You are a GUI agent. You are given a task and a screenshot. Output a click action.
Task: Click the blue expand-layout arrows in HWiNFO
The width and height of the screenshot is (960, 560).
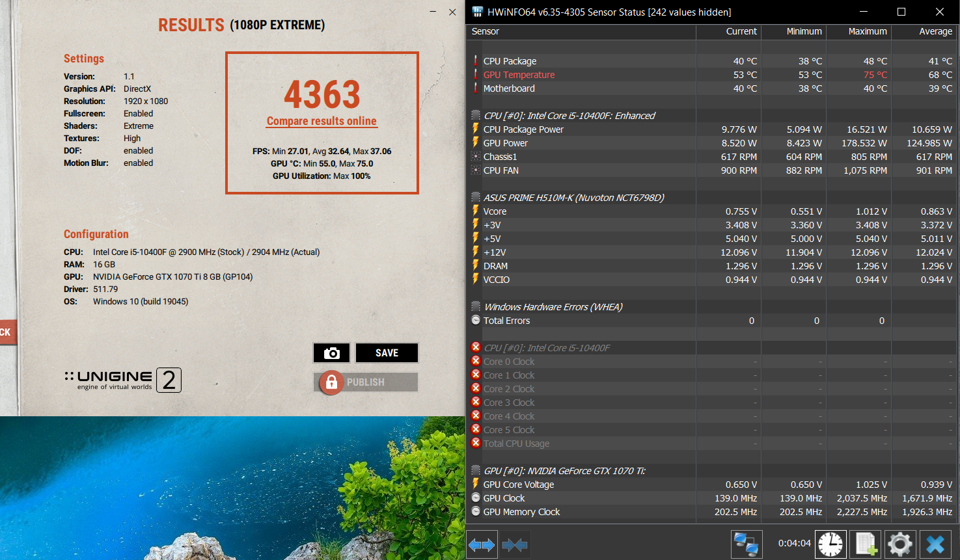(482, 544)
